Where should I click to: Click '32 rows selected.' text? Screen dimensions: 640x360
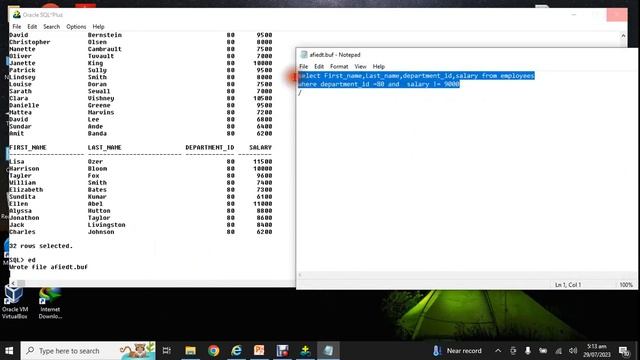click(x=41, y=246)
